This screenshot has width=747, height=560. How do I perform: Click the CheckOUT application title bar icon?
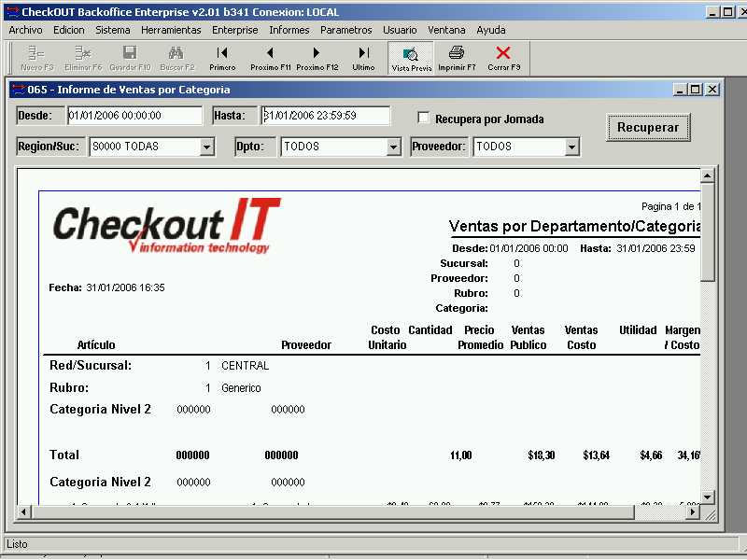pyautogui.click(x=13, y=11)
